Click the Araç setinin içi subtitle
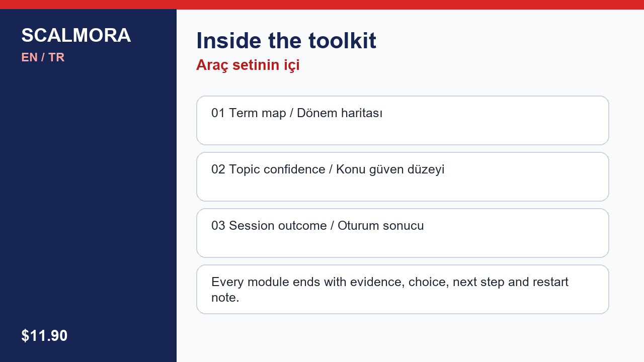644x362 pixels. (x=248, y=65)
